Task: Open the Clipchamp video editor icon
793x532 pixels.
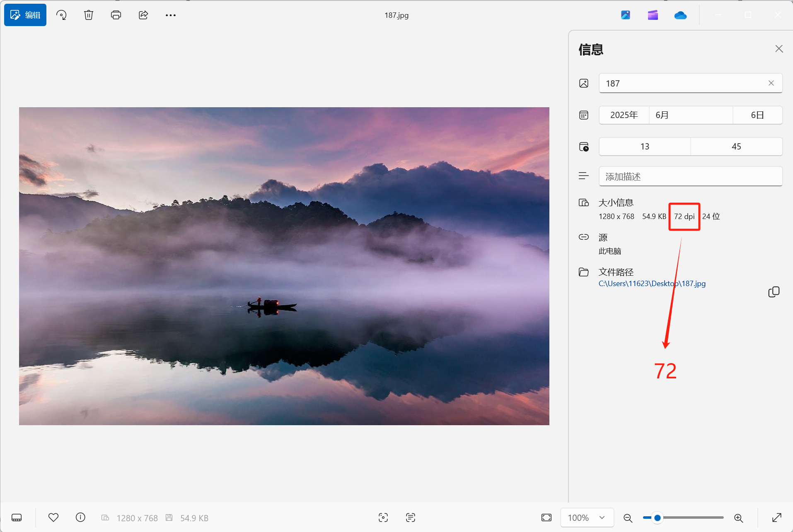Action: tap(653, 15)
